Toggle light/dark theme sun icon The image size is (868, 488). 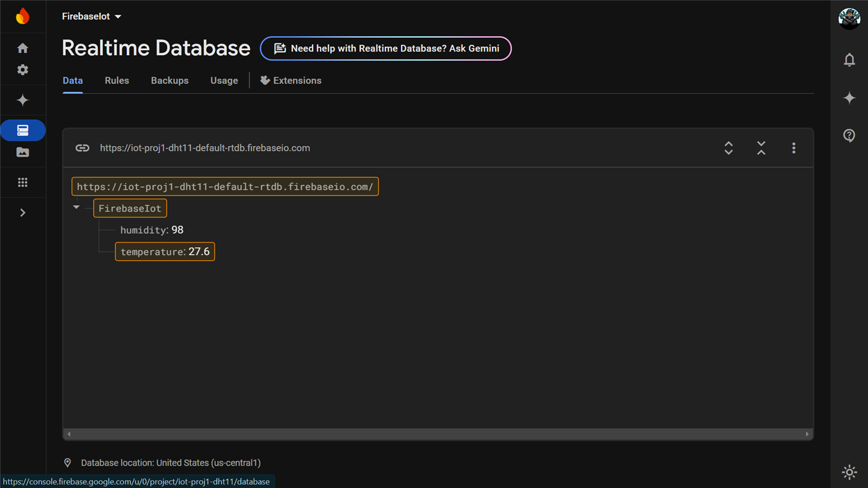click(x=849, y=472)
